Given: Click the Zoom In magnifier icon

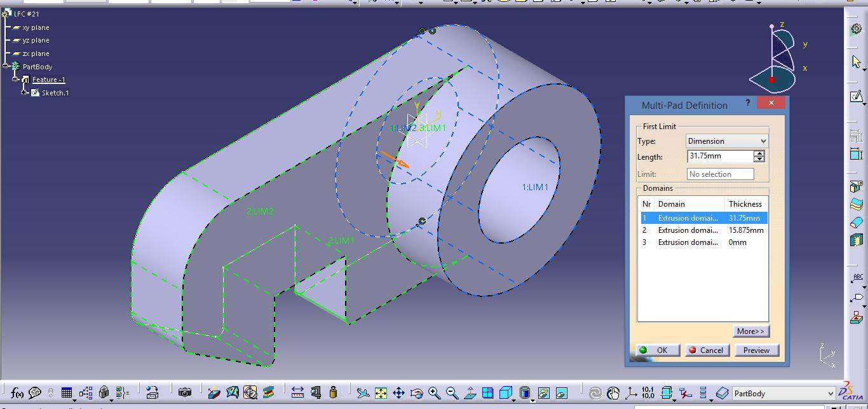Looking at the screenshot, I should [x=435, y=393].
